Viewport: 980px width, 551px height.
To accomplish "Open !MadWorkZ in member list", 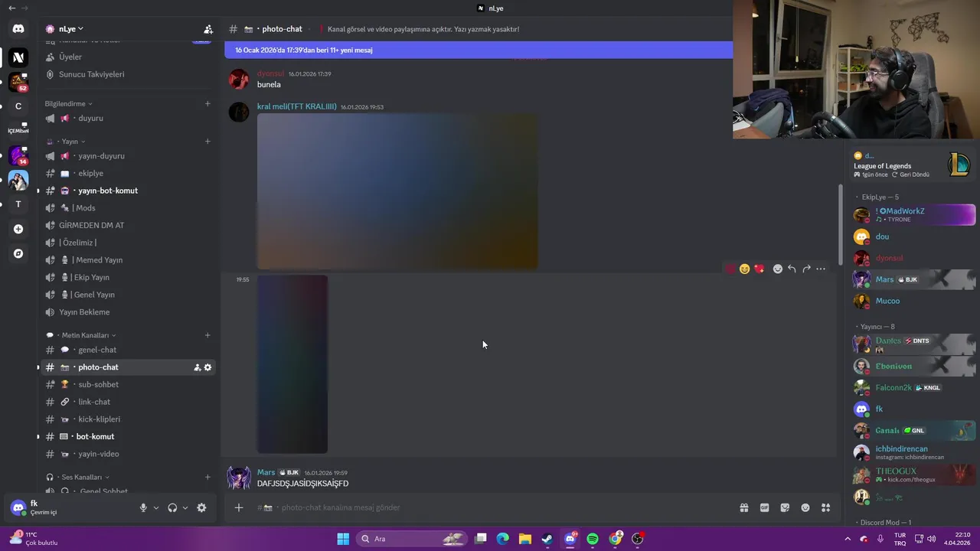I will 914,215.
